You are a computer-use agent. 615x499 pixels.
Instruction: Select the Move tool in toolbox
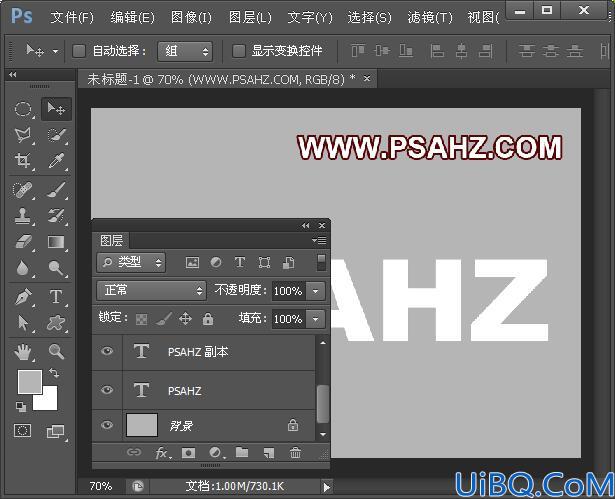(x=56, y=109)
